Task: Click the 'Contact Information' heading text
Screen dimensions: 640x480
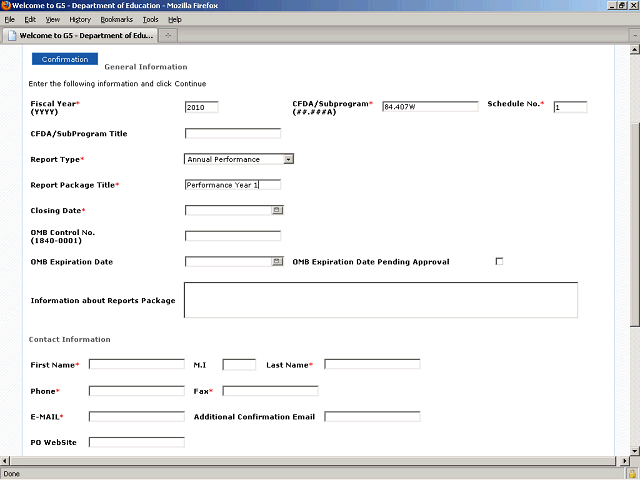Action: [x=69, y=340]
